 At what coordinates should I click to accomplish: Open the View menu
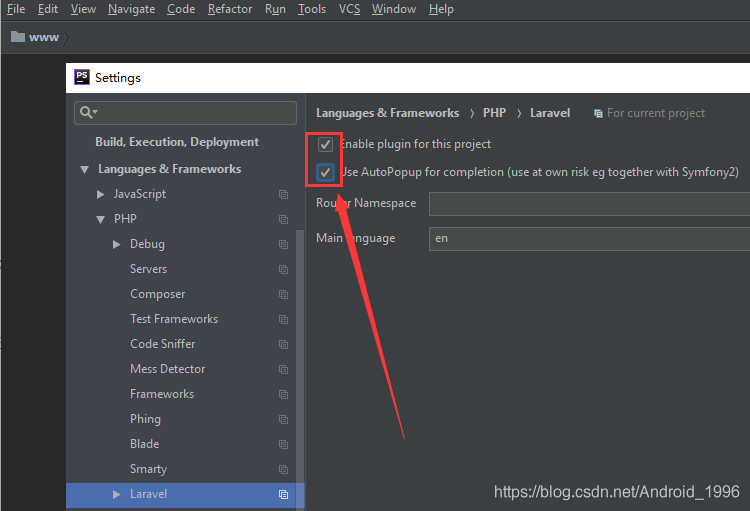coord(83,9)
